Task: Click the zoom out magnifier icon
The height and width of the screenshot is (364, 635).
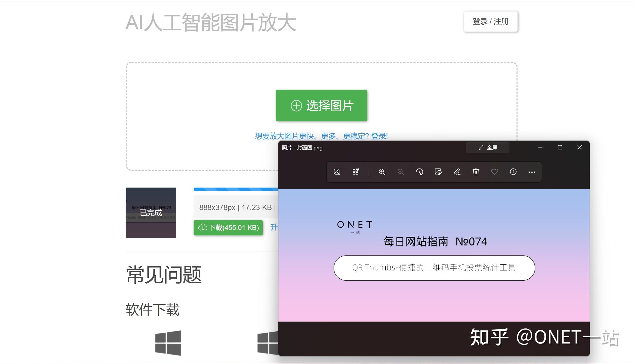Action: point(400,172)
